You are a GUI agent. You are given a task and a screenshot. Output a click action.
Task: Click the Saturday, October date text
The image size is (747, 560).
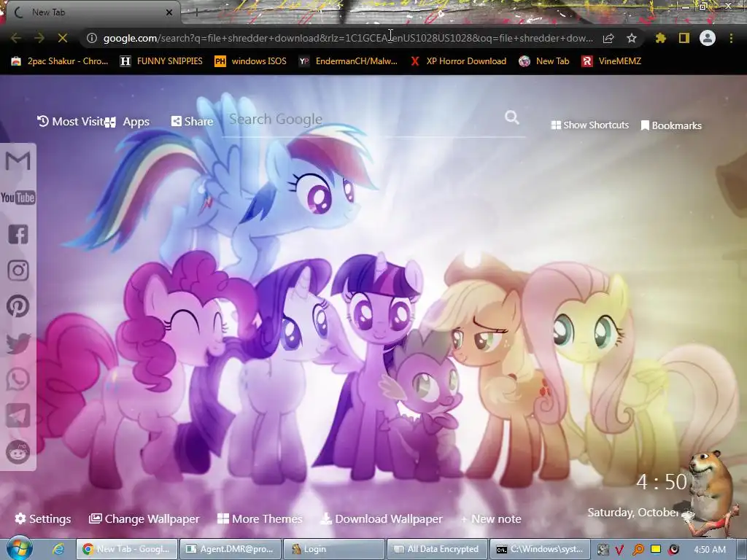coord(633,513)
